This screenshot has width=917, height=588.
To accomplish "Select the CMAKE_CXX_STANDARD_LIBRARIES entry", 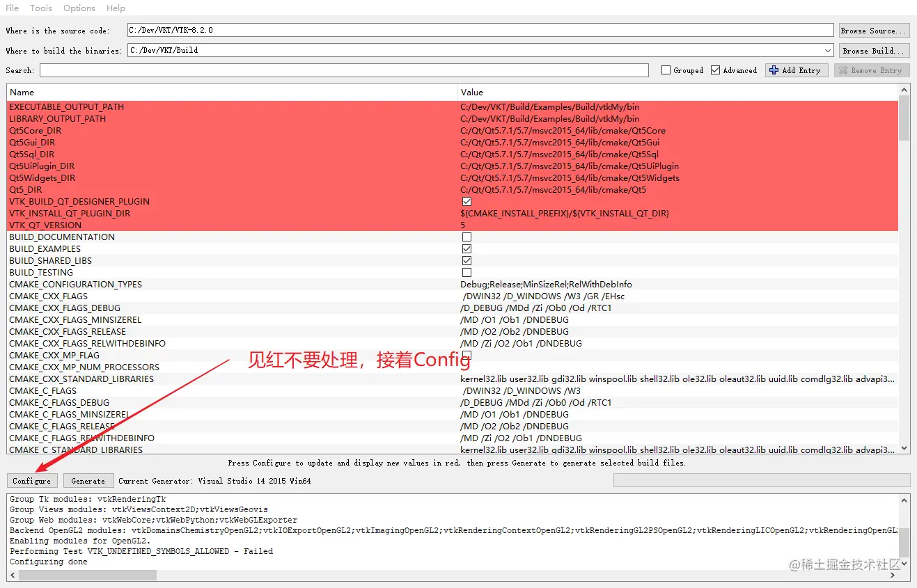I will click(81, 379).
